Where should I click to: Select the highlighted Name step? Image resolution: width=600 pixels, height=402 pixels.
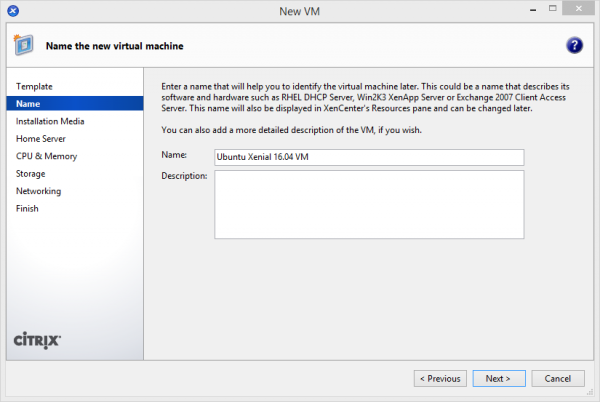pos(28,104)
